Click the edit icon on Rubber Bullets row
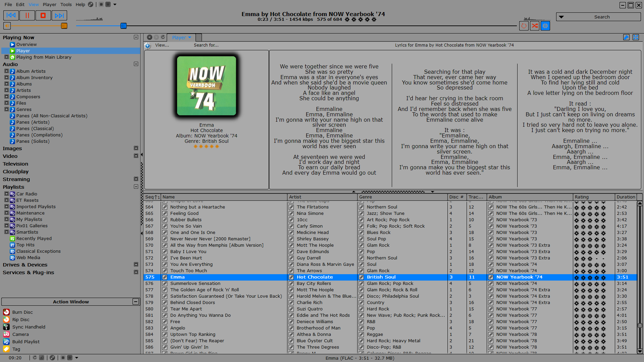 [x=165, y=220]
